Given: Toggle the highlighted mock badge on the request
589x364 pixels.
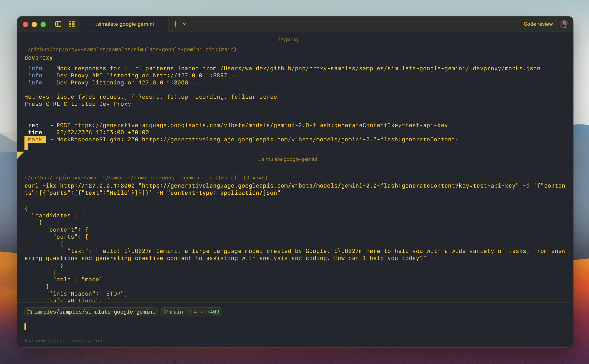Looking at the screenshot, I should coord(35,140).
